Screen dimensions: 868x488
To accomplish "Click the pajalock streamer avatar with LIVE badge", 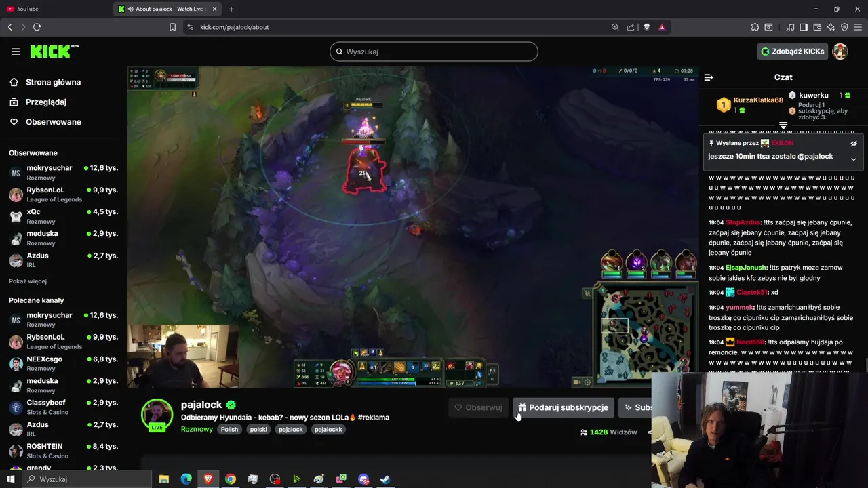I will point(157,415).
